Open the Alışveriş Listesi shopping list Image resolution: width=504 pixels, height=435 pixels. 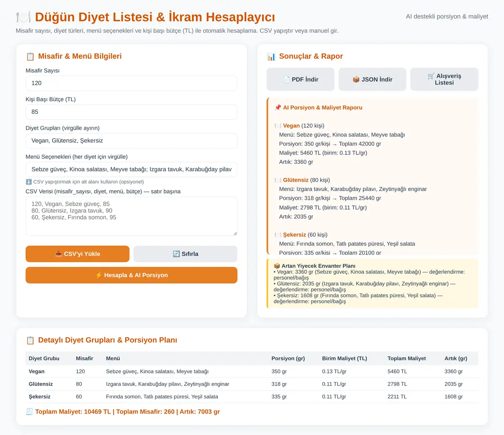tap(444, 79)
